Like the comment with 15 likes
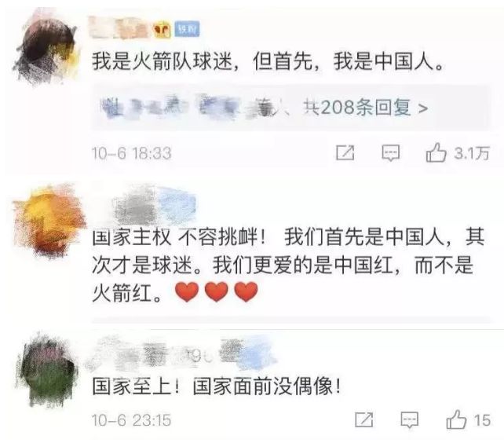Image resolution: width=504 pixels, height=443 pixels. point(456,419)
